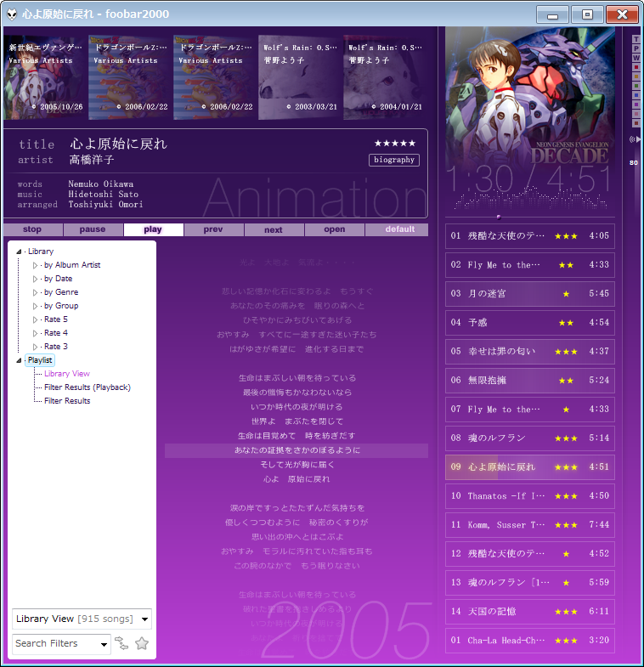Screen dimensions: 644x667
Task: Click the P button in the right sidebar
Action: tap(636, 48)
